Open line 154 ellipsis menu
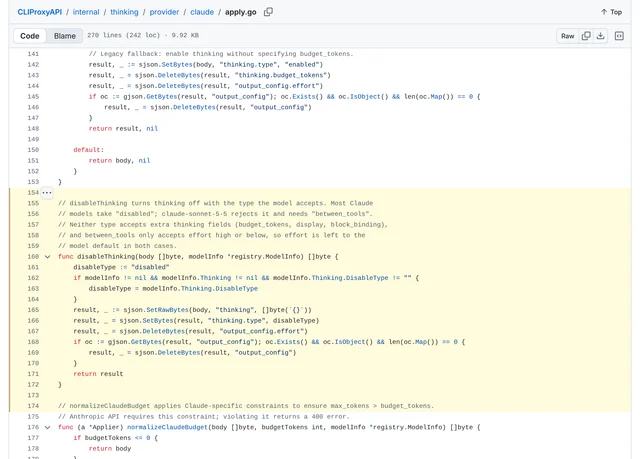 (47, 192)
